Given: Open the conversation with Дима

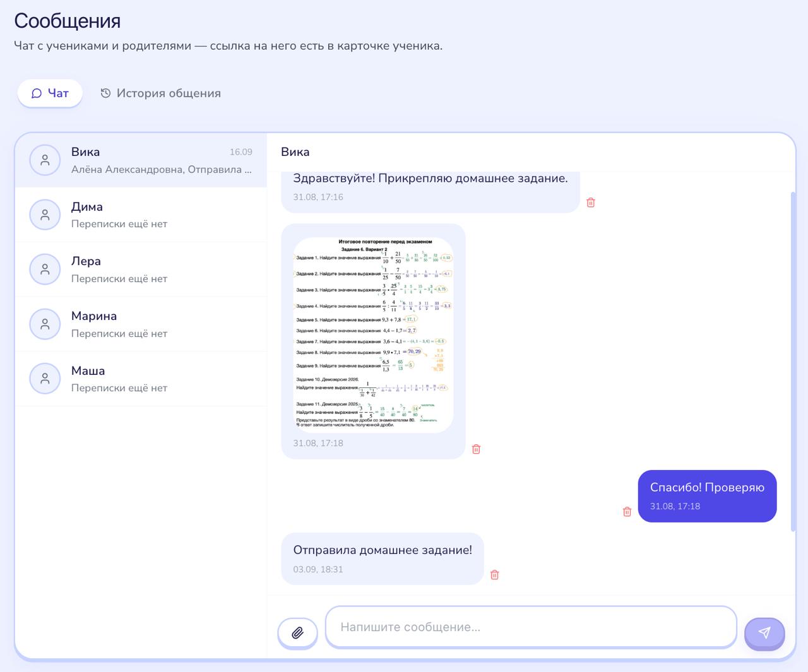Looking at the screenshot, I should [141, 215].
